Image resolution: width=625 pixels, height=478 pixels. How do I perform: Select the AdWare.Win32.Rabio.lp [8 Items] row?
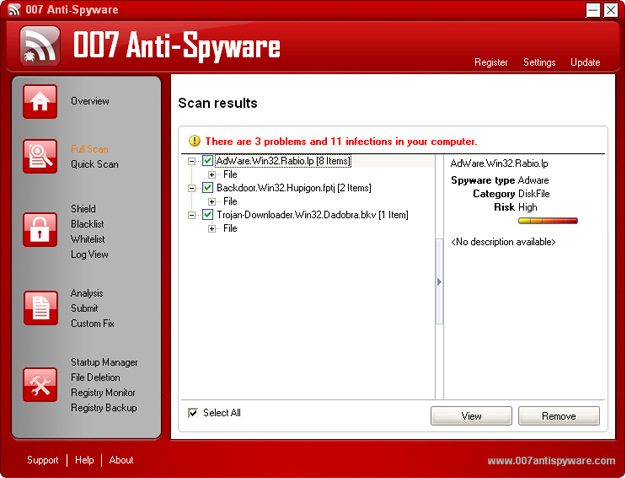coord(283,161)
